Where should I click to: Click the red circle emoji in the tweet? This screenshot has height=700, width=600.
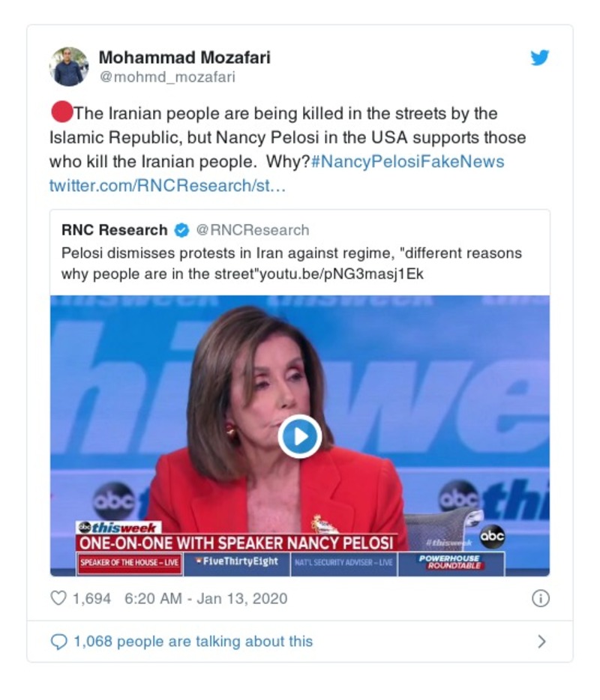coord(61,112)
